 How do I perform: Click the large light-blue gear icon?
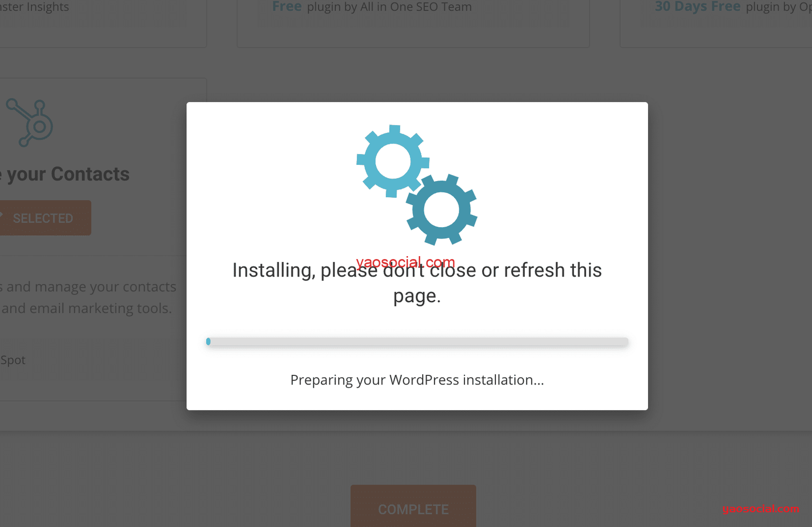[x=393, y=161]
